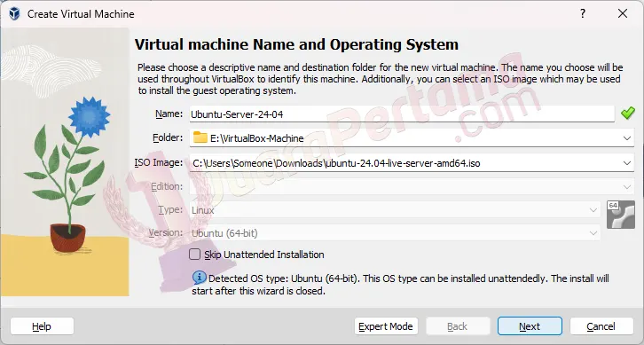Viewport: 644px width, 345px height.
Task: Click the heading "Virtual machine Name and Operating System"
Action: click(x=296, y=44)
